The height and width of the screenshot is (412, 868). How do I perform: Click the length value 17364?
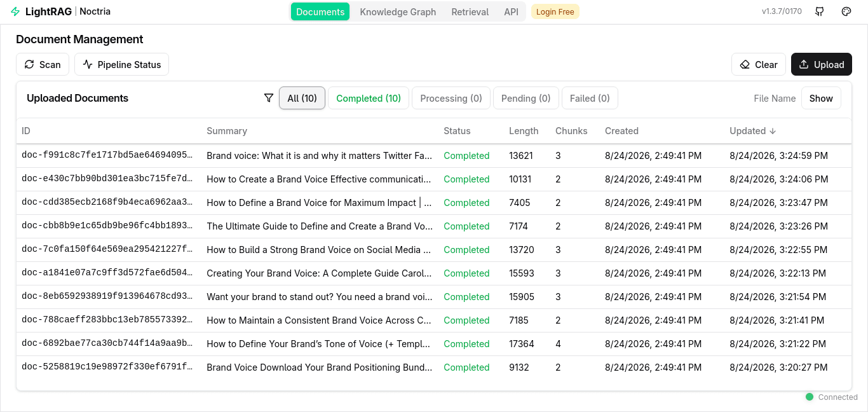tap(522, 344)
